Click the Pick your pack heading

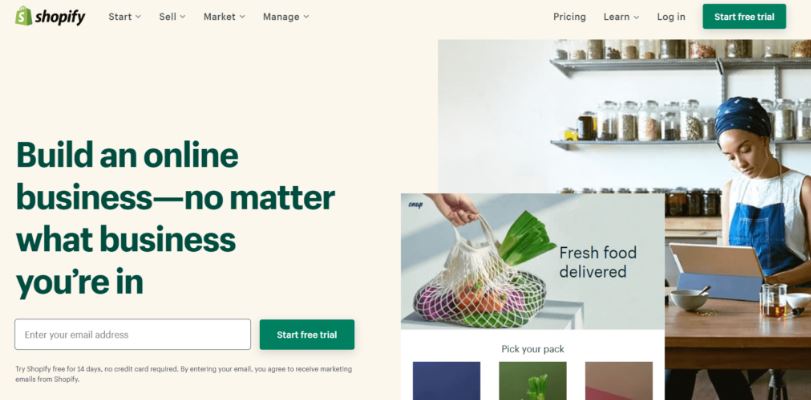pyautogui.click(x=532, y=349)
